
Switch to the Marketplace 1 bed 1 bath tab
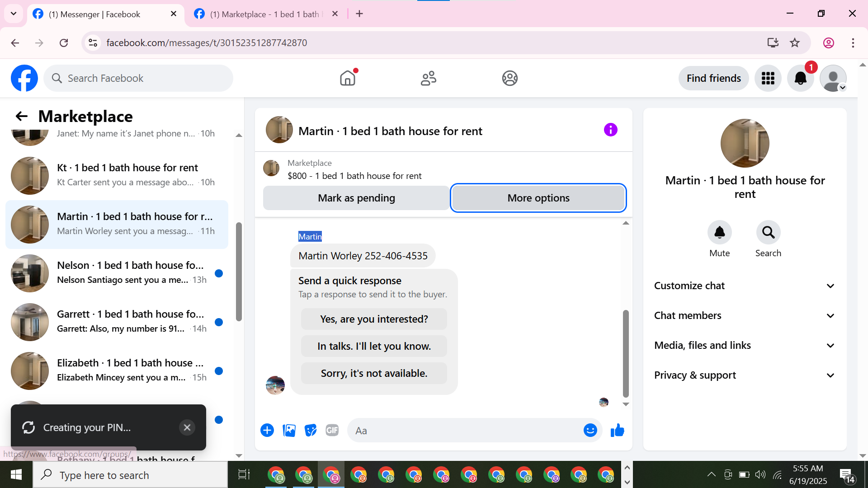[x=267, y=14]
